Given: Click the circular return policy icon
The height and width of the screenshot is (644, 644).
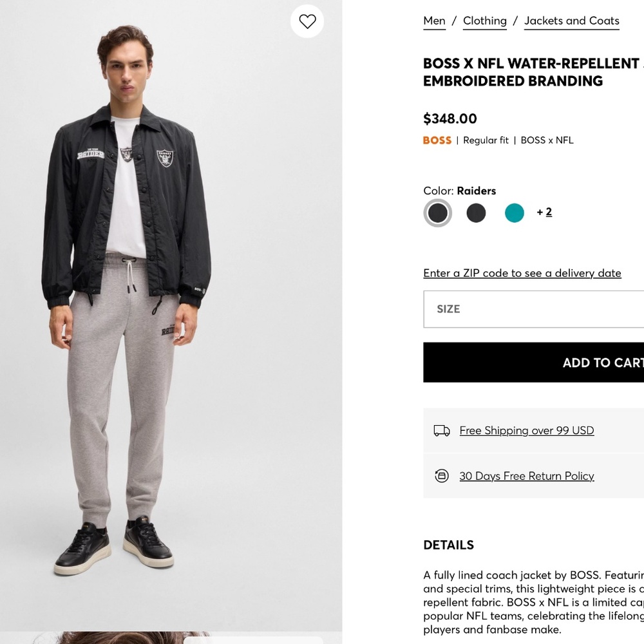Looking at the screenshot, I should [441, 475].
